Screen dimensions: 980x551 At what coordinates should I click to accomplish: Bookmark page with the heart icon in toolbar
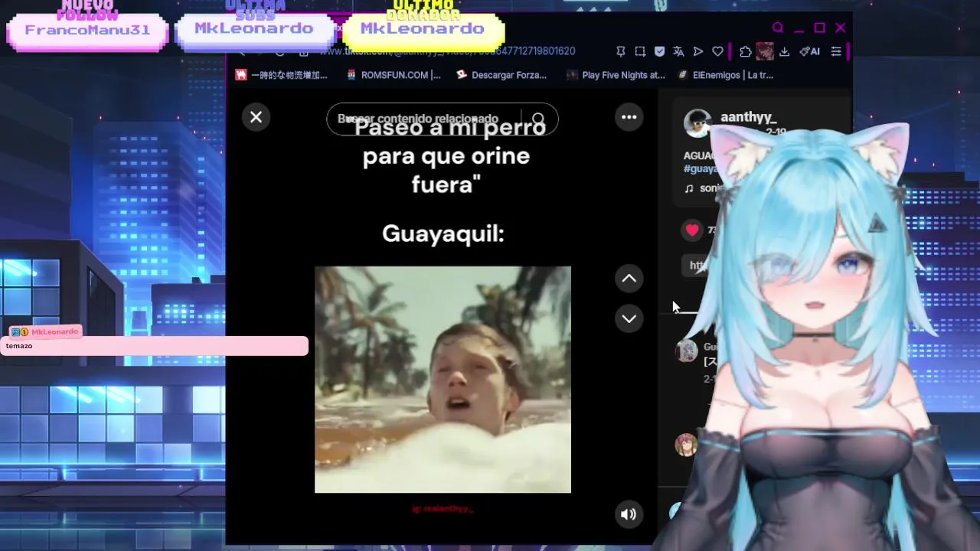click(x=717, y=51)
